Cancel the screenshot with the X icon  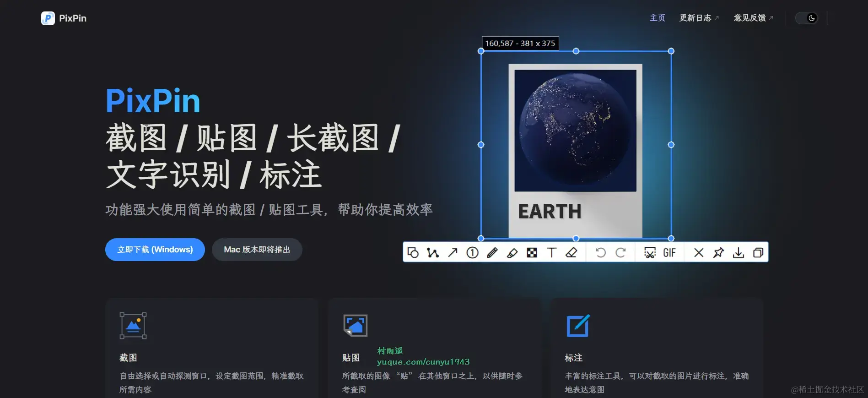[x=699, y=252]
